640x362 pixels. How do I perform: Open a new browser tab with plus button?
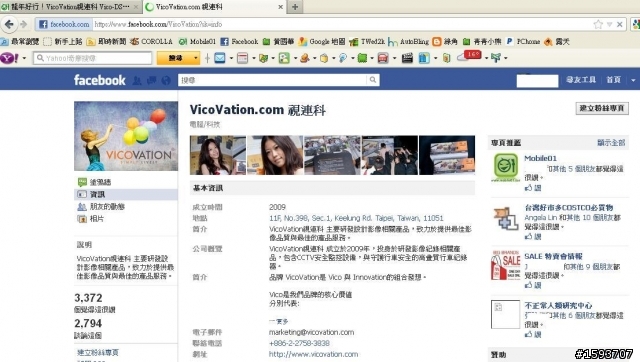click(295, 7)
